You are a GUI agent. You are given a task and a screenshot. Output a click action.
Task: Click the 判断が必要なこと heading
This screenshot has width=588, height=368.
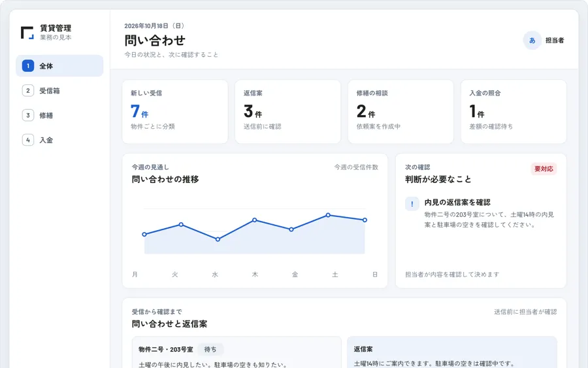438,179
